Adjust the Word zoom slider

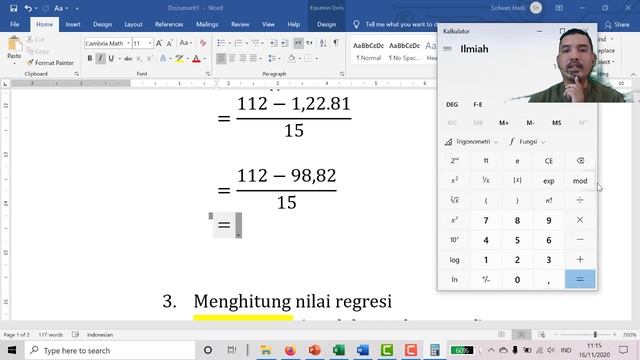pos(595,335)
